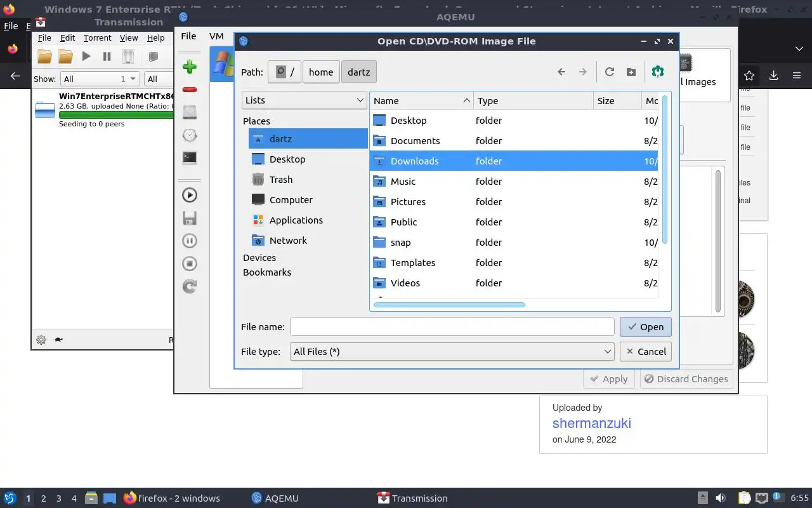The width and height of the screenshot is (812, 508).
Task: Click the start VM play icon in AQEMU sidebar
Action: (x=190, y=195)
